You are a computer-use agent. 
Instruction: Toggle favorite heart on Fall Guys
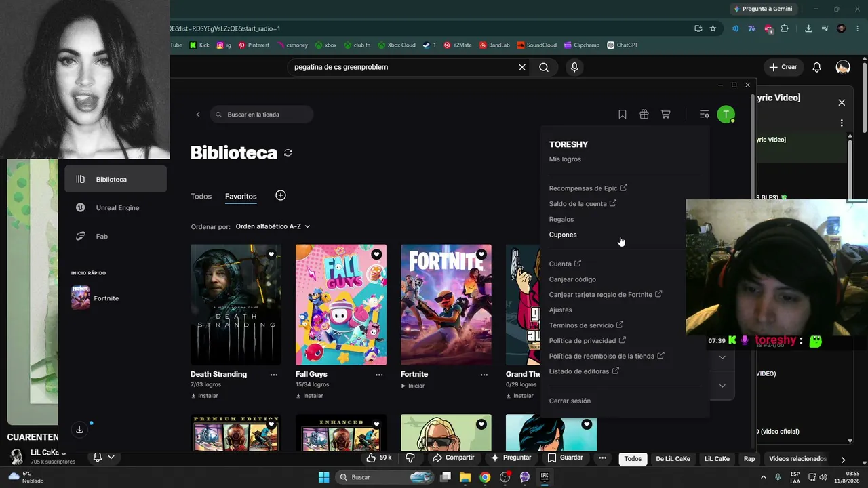tap(376, 255)
